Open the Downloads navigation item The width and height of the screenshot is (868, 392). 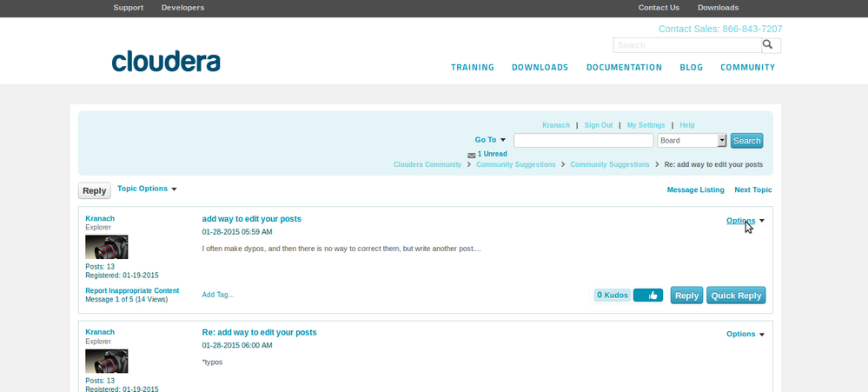pyautogui.click(x=540, y=67)
